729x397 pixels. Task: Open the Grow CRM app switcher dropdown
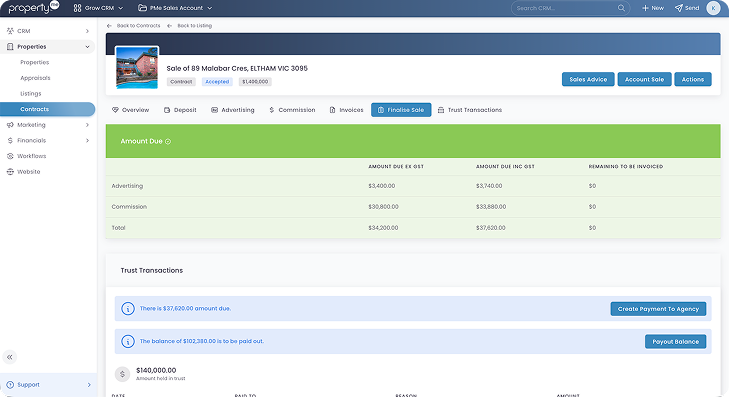99,8
